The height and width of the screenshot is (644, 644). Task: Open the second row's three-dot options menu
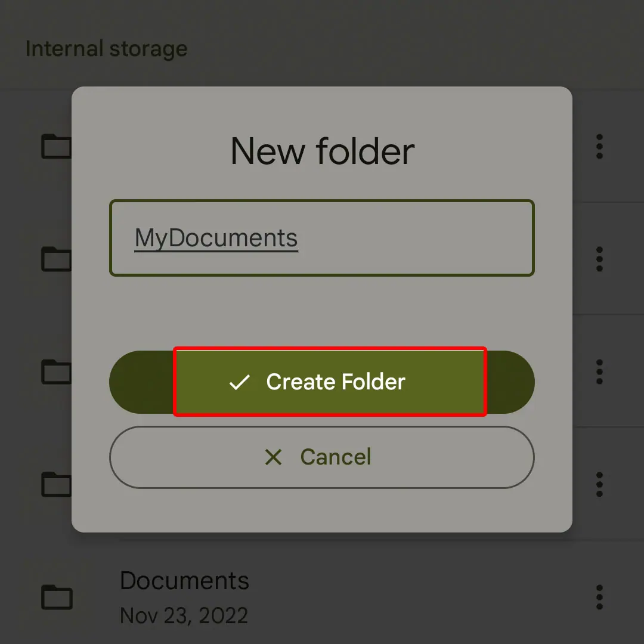click(x=599, y=259)
